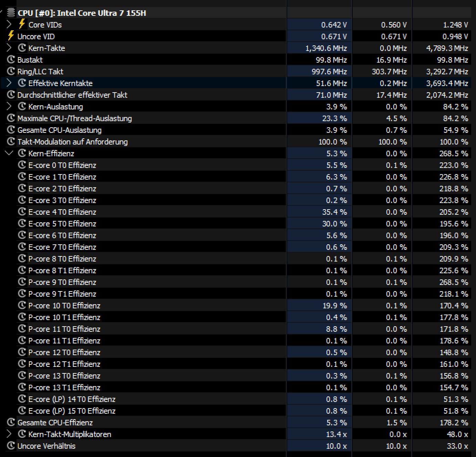
Task: Click the 268.5 % P-core 9 T0 maximum
Action: pos(454,282)
